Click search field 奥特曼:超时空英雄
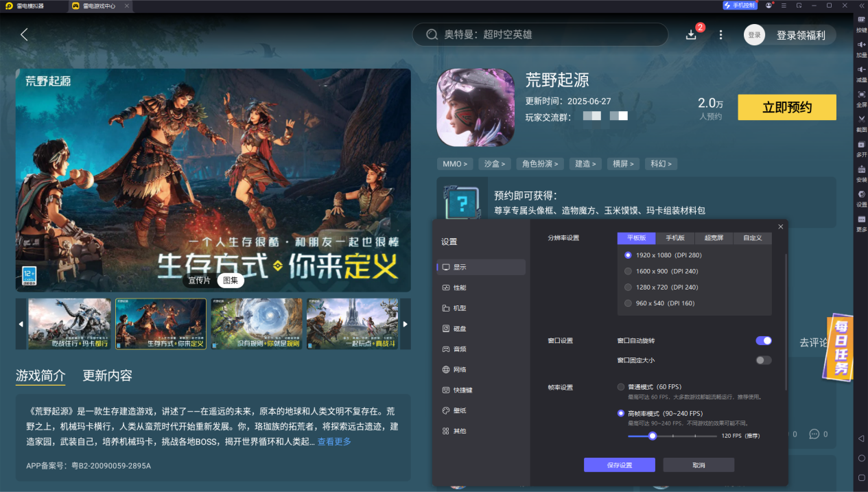The image size is (868, 492). click(x=540, y=34)
